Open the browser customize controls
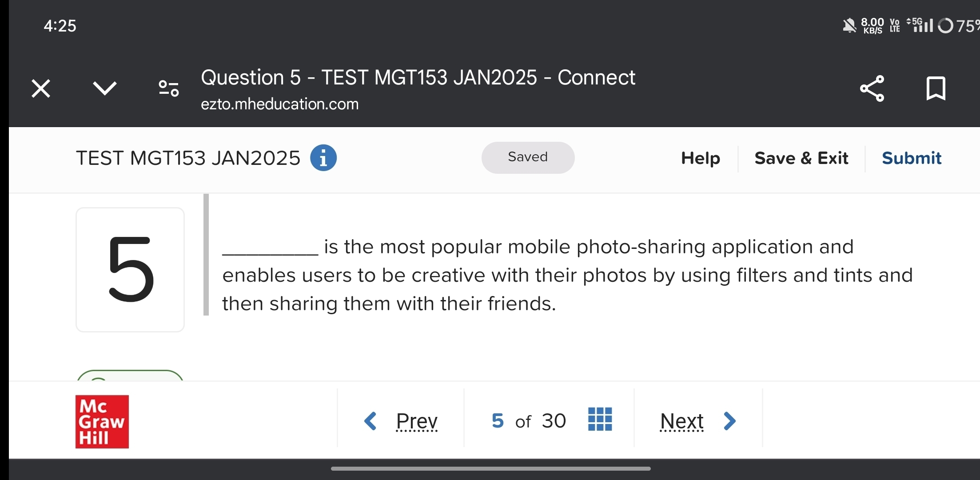This screenshot has height=480, width=980. click(x=168, y=88)
